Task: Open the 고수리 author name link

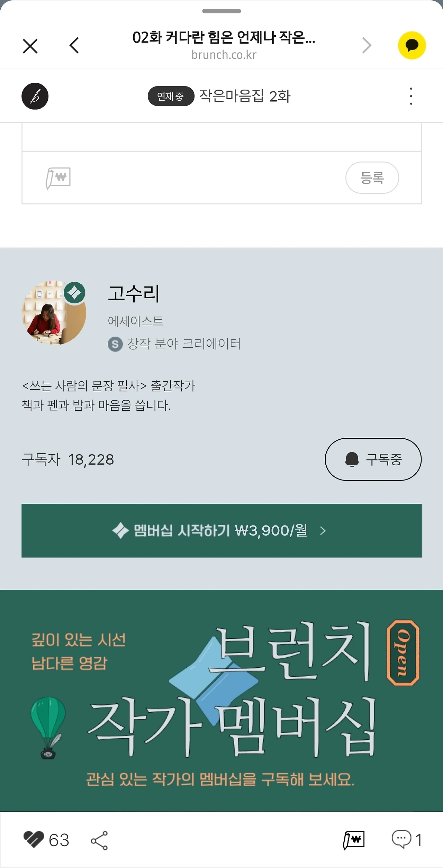Action: coord(134,294)
